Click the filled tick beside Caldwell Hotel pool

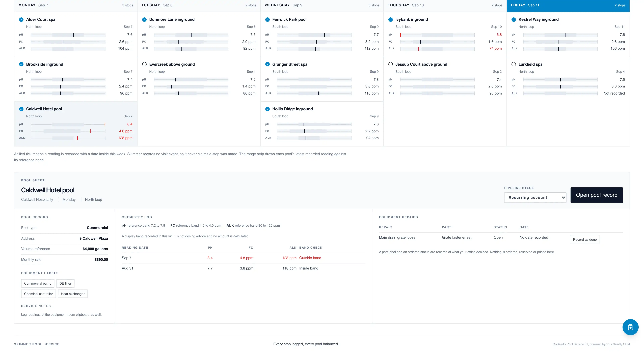coord(21,109)
